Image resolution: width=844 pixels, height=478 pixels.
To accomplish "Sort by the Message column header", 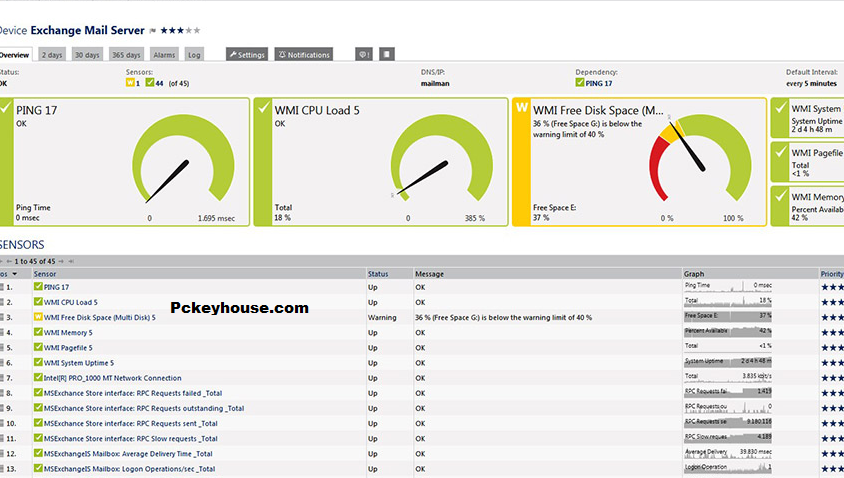I will point(429,274).
